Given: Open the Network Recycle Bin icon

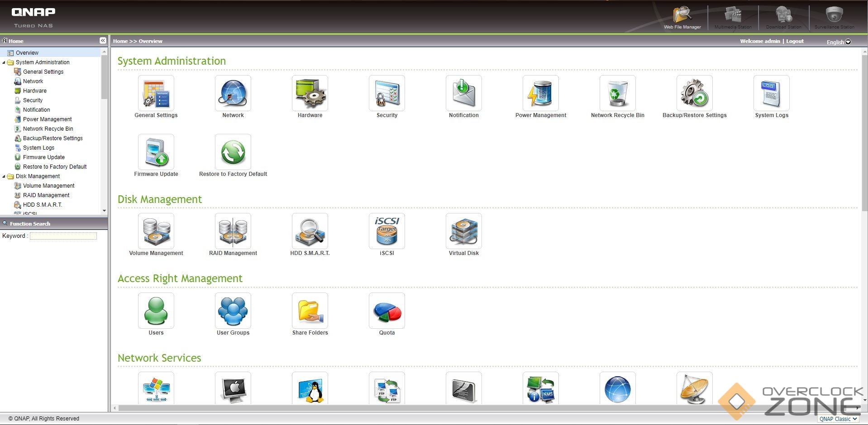Looking at the screenshot, I should tap(617, 93).
